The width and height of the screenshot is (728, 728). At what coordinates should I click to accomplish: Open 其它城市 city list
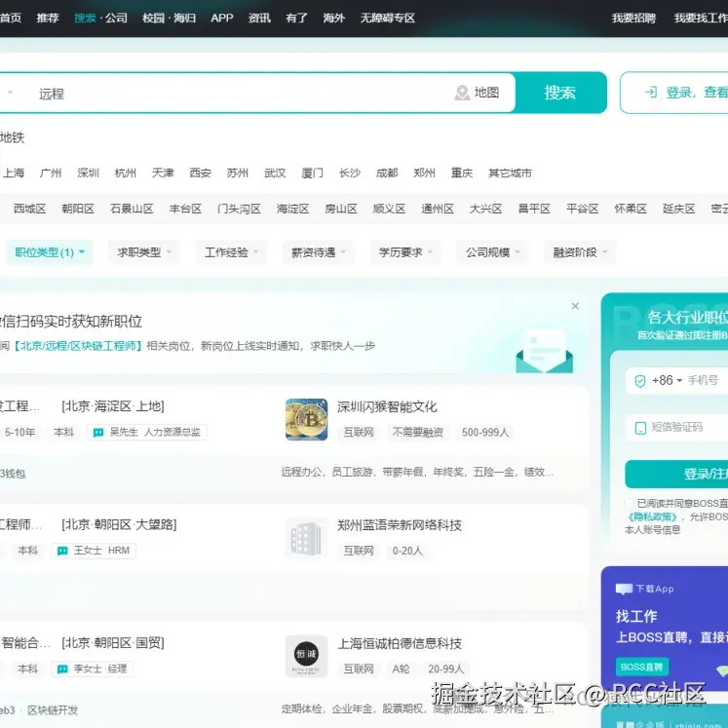[x=510, y=173]
